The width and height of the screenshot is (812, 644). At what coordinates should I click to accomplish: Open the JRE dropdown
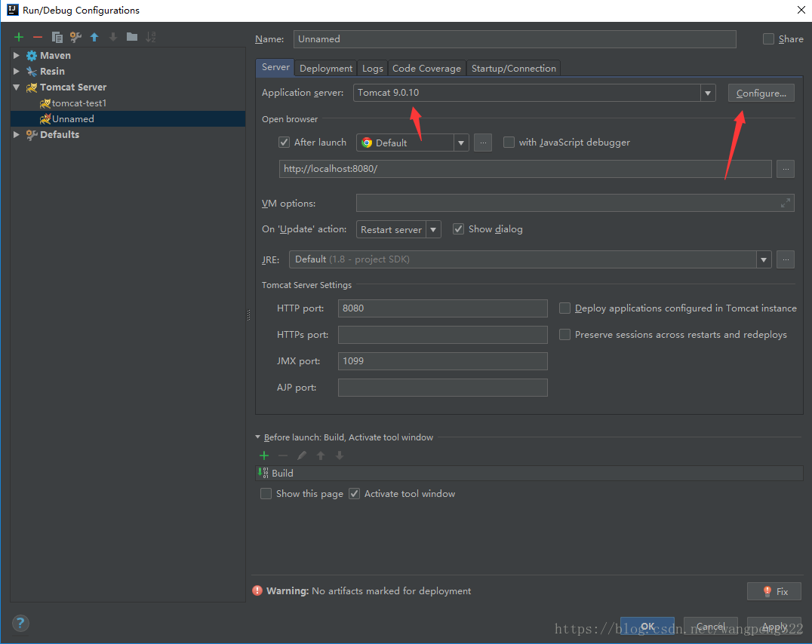point(763,259)
